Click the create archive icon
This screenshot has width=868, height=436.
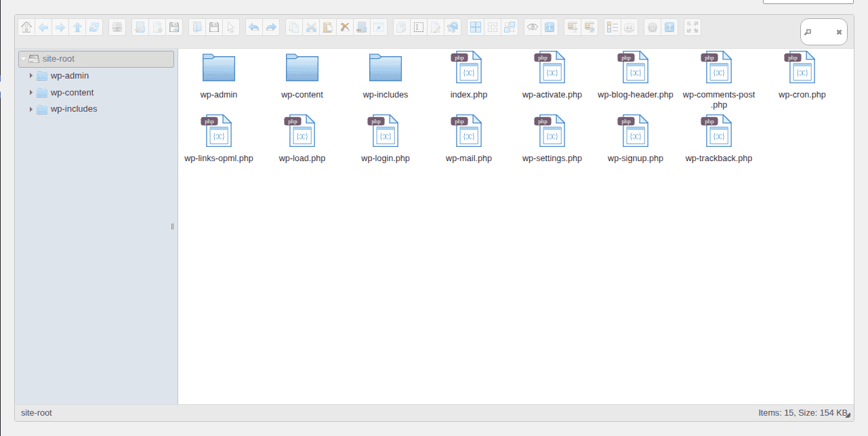point(590,28)
